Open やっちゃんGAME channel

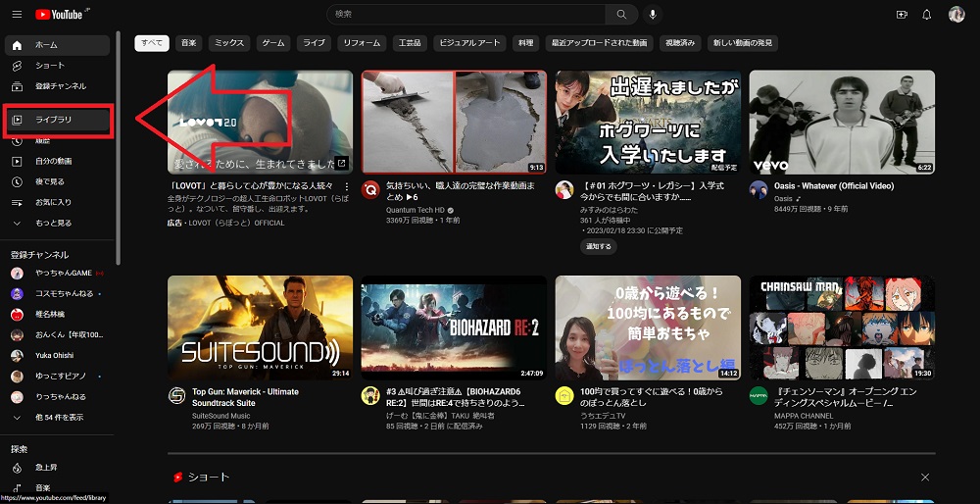pyautogui.click(x=58, y=274)
